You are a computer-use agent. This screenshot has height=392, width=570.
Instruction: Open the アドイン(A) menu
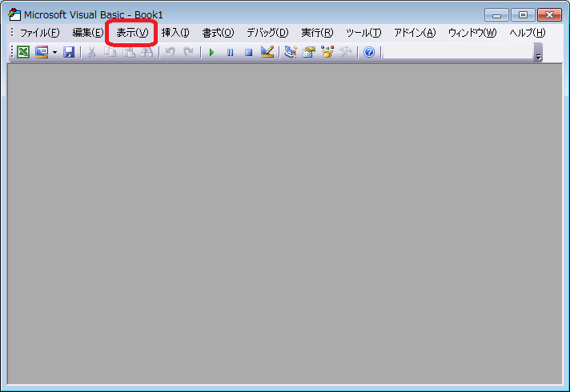(415, 33)
